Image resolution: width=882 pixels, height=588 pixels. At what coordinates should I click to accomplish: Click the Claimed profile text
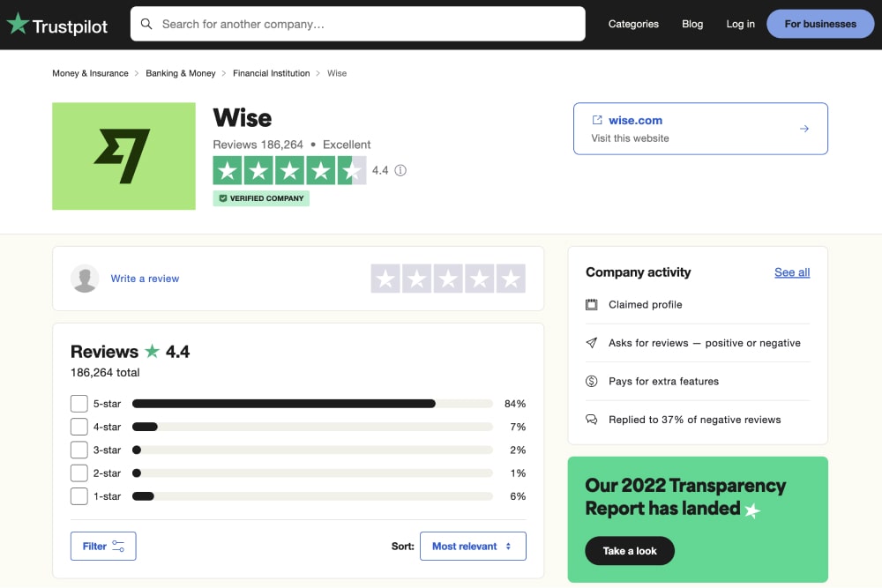click(646, 305)
